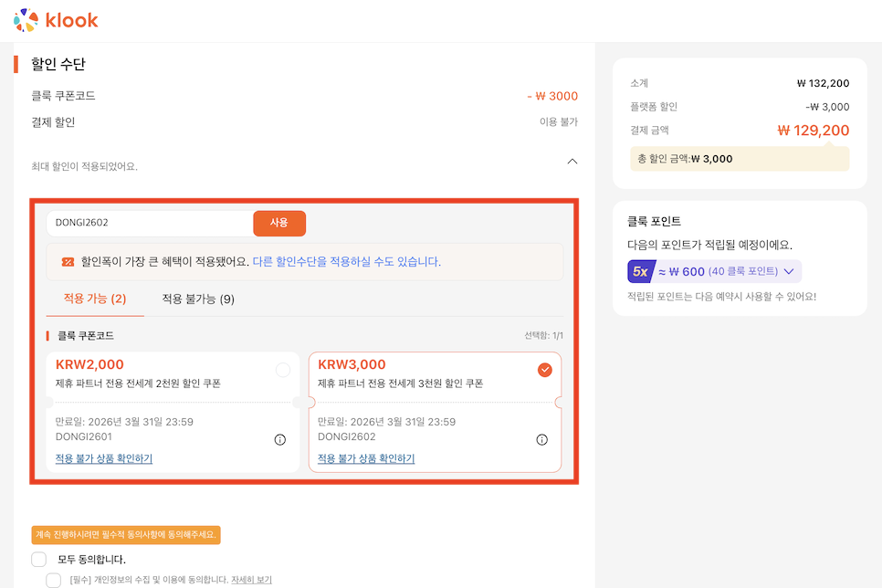The height and width of the screenshot is (588, 882).
Task: Check the [필수] 개인정보 수집 동의 checkbox
Action: click(54, 580)
